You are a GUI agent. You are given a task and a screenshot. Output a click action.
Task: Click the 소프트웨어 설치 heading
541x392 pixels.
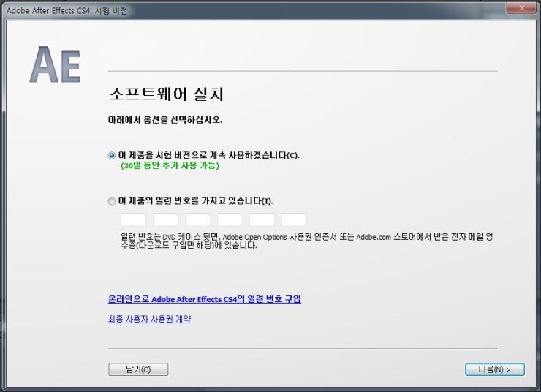pyautogui.click(x=166, y=94)
